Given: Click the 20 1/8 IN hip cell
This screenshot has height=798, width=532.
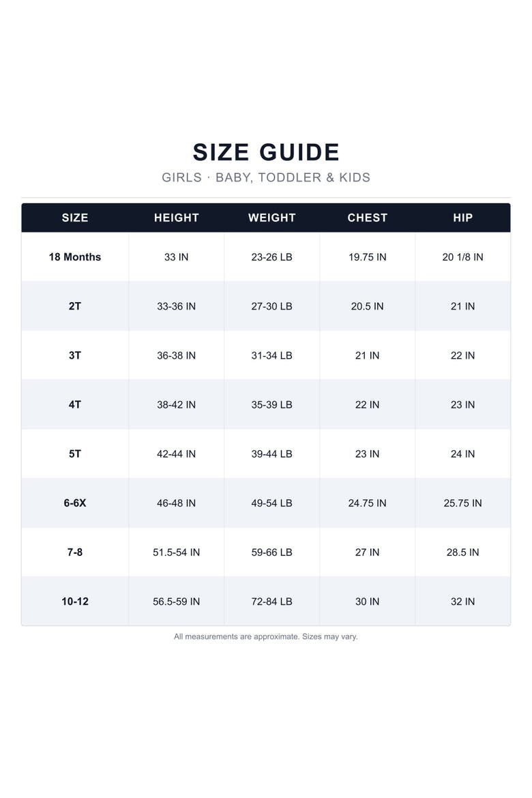Looking at the screenshot, I should (462, 257).
